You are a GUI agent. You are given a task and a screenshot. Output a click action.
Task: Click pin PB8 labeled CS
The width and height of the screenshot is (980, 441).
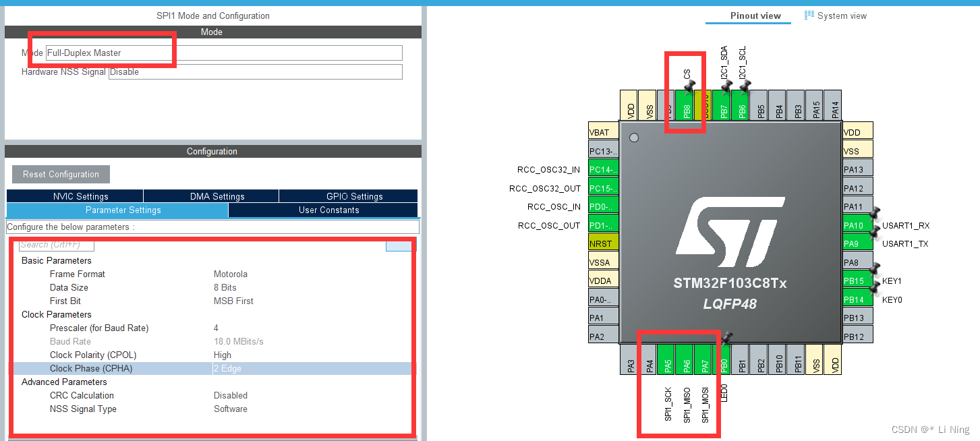pyautogui.click(x=685, y=105)
